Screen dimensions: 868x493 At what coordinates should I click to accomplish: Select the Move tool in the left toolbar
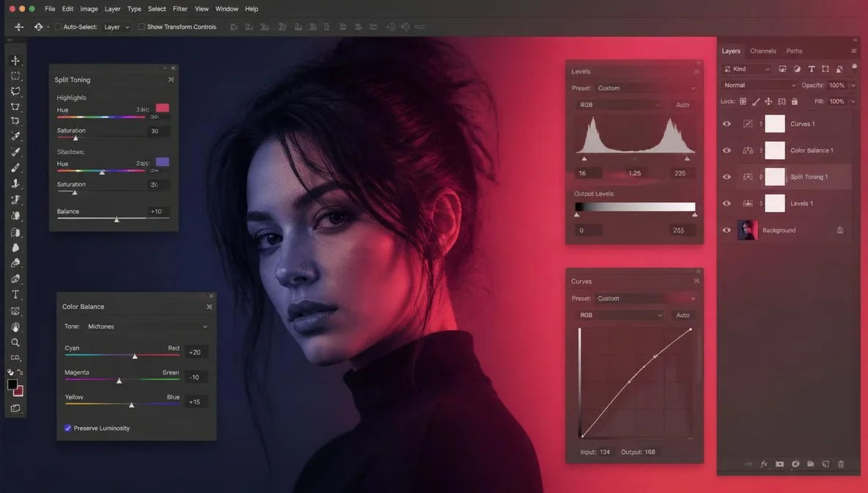[x=15, y=60]
